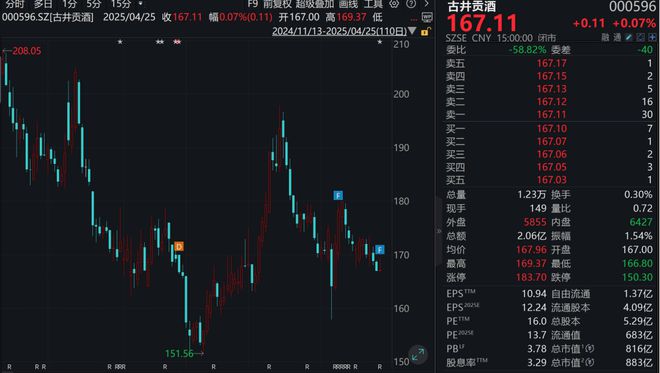660x373 pixels.
Task: Switch to the 5分 chart tab
Action: coord(93,4)
